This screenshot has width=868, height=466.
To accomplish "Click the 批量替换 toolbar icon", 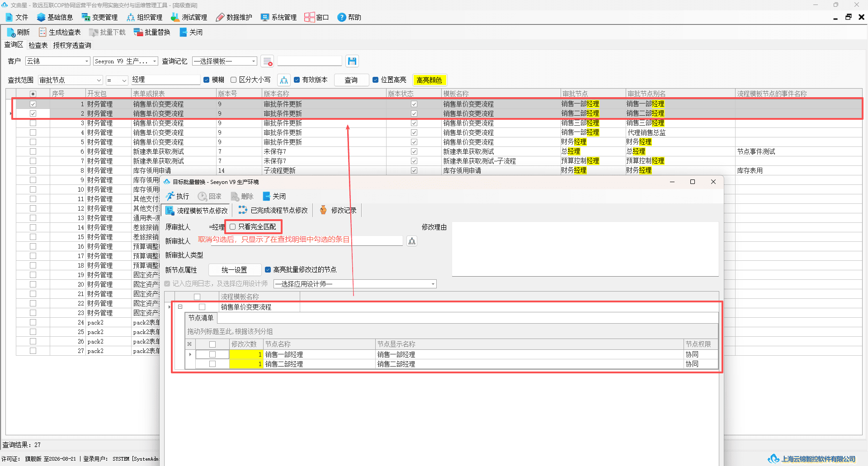I will (138, 32).
